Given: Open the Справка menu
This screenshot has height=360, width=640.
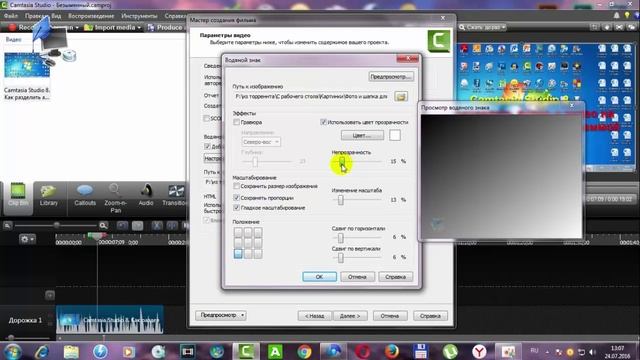Looking at the screenshot, I should pos(176,16).
